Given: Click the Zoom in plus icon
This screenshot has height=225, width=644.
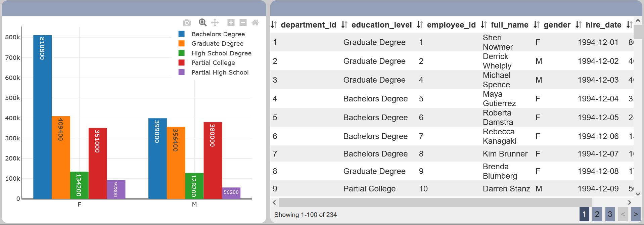Looking at the screenshot, I should click(x=231, y=22).
